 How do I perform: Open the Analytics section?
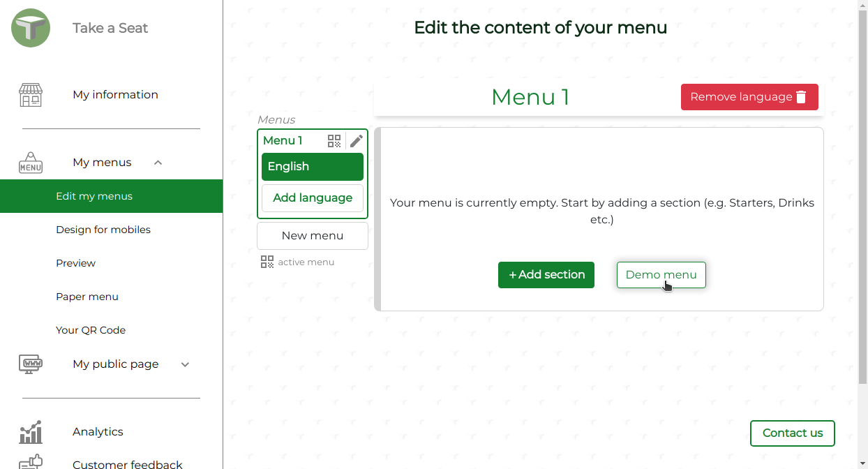point(98,432)
